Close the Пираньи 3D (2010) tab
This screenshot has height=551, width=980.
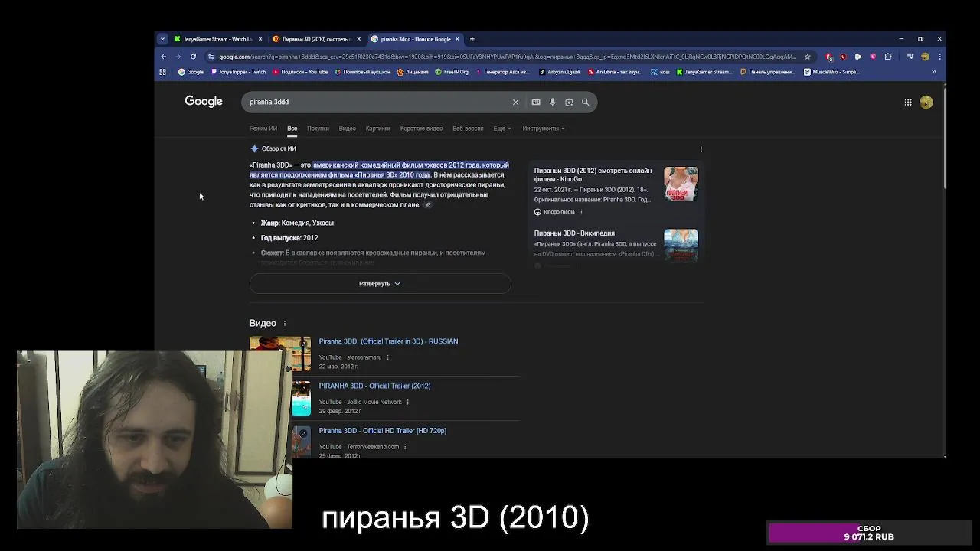[x=358, y=39]
